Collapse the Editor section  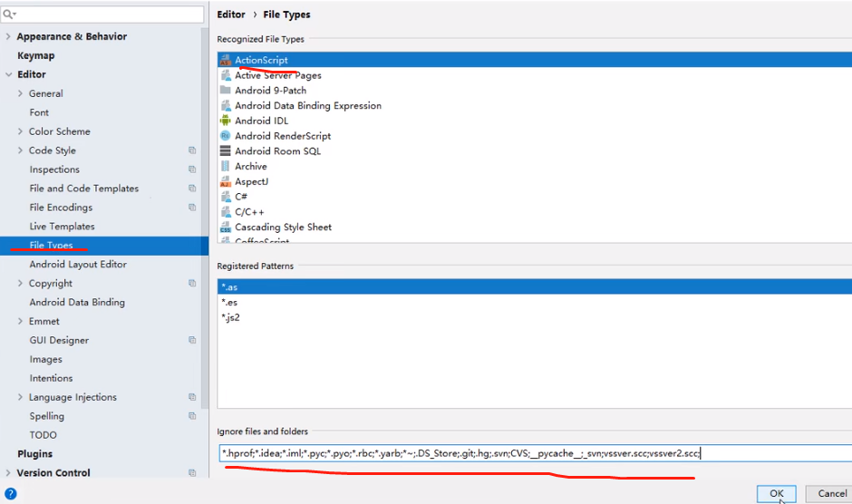(x=8, y=74)
